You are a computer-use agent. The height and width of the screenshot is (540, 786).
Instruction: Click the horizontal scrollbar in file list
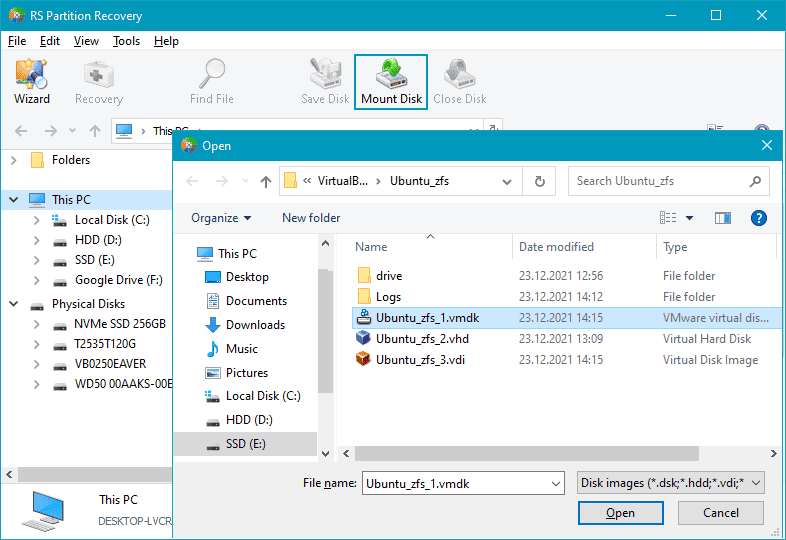click(526, 453)
